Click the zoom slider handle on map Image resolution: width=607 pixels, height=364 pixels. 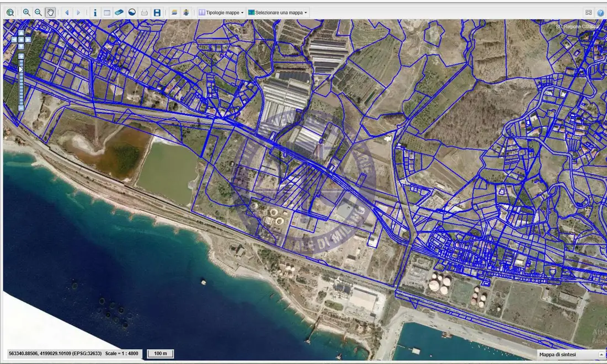tap(21, 69)
